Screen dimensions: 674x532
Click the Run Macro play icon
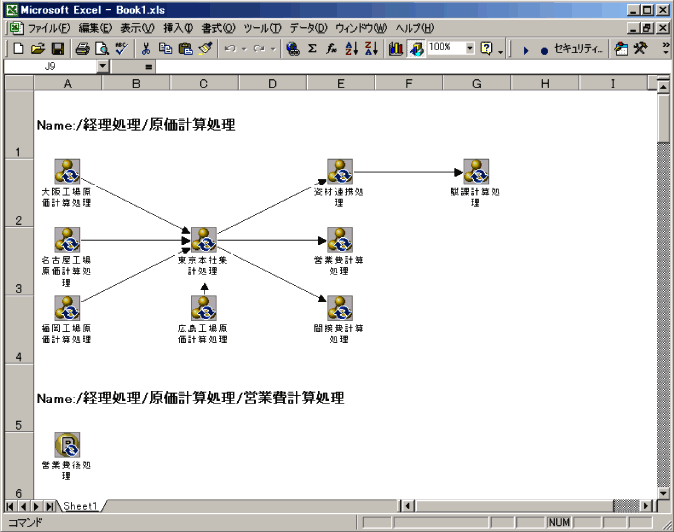(x=525, y=50)
